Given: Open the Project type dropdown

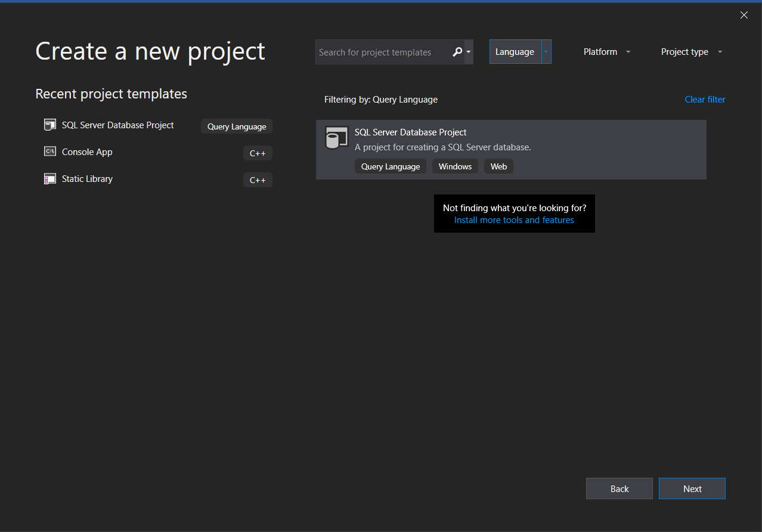Looking at the screenshot, I should tap(691, 52).
